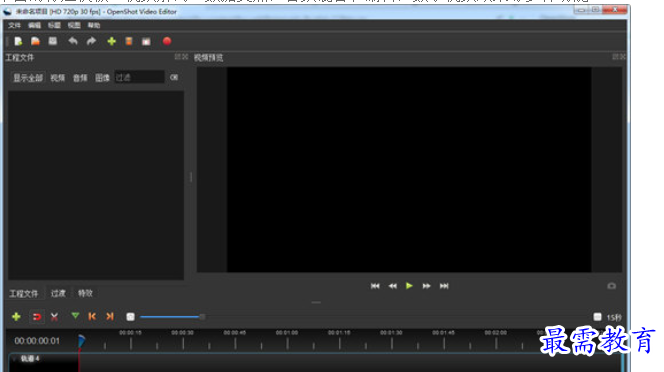Viewport: 664px width, 372px height.
Task: Click the Redo arrow icon
Action: click(91, 41)
